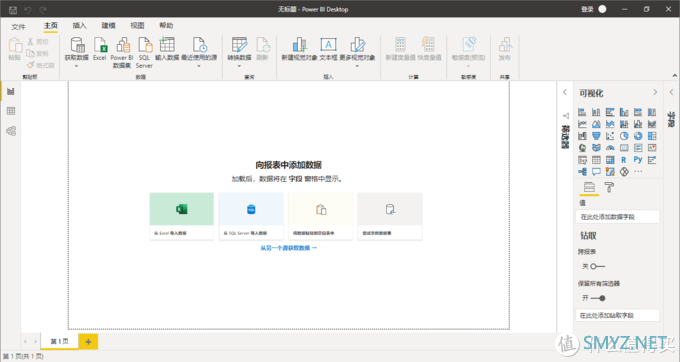This screenshot has height=362, width=680.
Task: Select the Globe map visual
Action: [582, 148]
